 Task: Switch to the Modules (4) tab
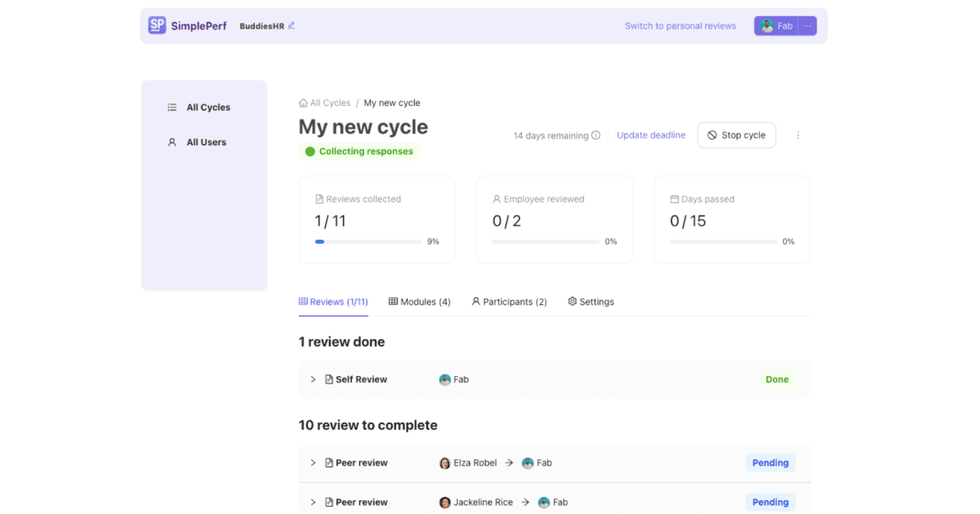pos(420,302)
